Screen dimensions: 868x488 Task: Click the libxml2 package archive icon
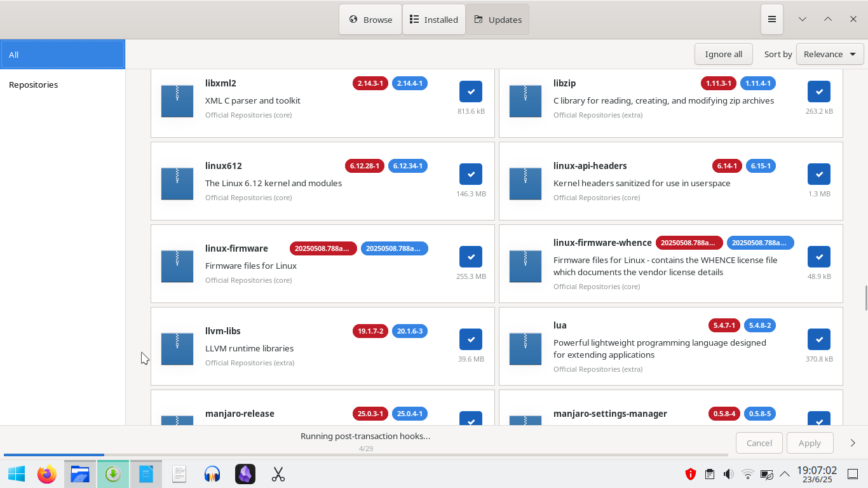(177, 101)
